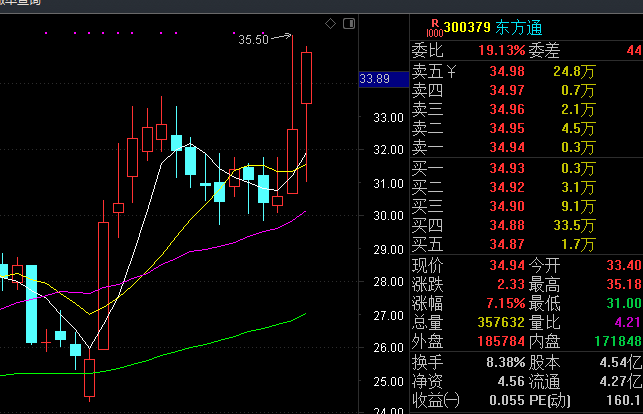Click the 卖五 label with yen symbol

pos(434,71)
